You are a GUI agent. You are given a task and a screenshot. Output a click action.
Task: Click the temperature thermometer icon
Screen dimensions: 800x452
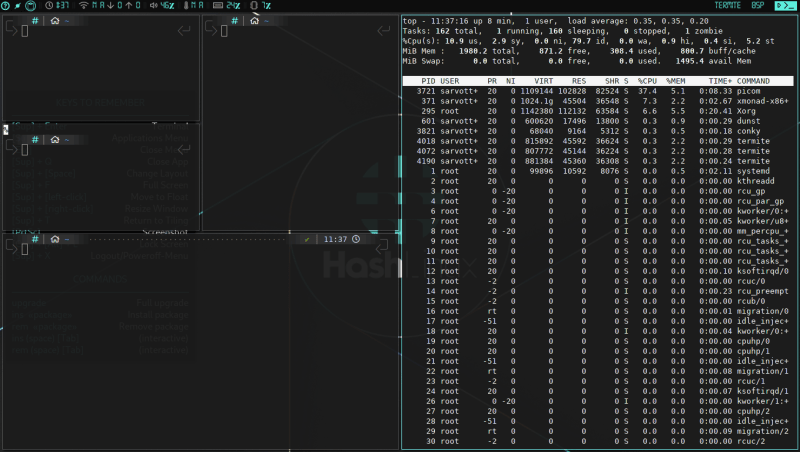186,6
